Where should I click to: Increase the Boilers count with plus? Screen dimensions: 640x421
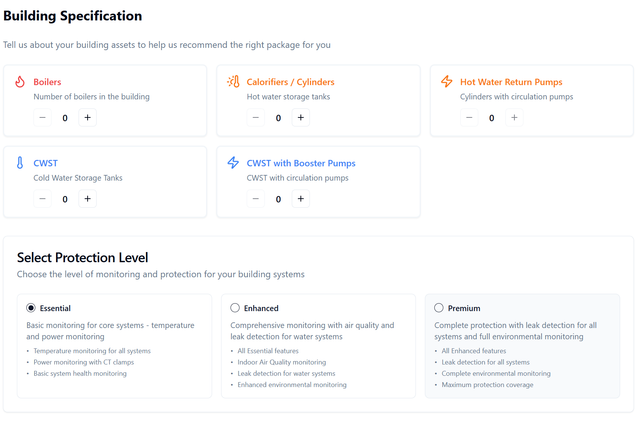[x=87, y=118]
